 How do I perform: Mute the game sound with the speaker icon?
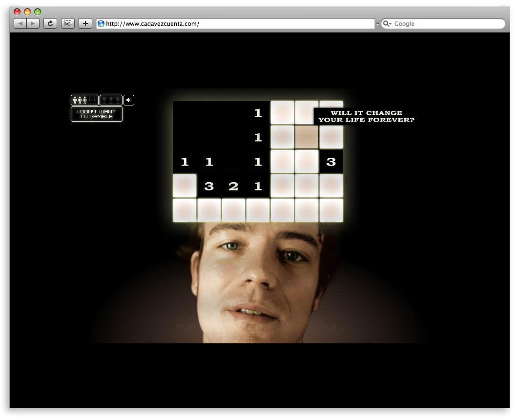129,100
